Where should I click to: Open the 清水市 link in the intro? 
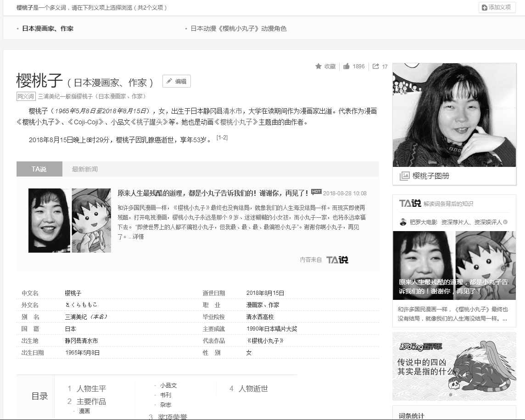[x=232, y=111]
